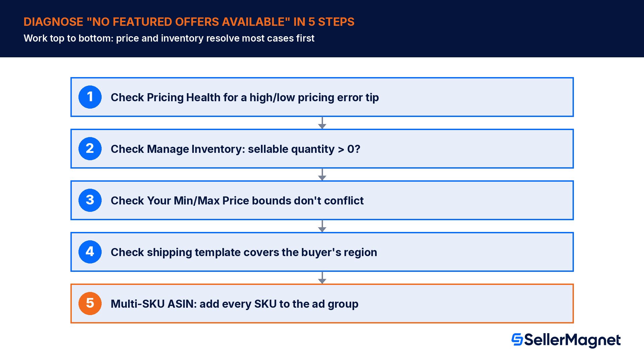Click the blue number 4 circle
Image resolution: width=644 pixels, height=362 pixels.
[x=90, y=252]
